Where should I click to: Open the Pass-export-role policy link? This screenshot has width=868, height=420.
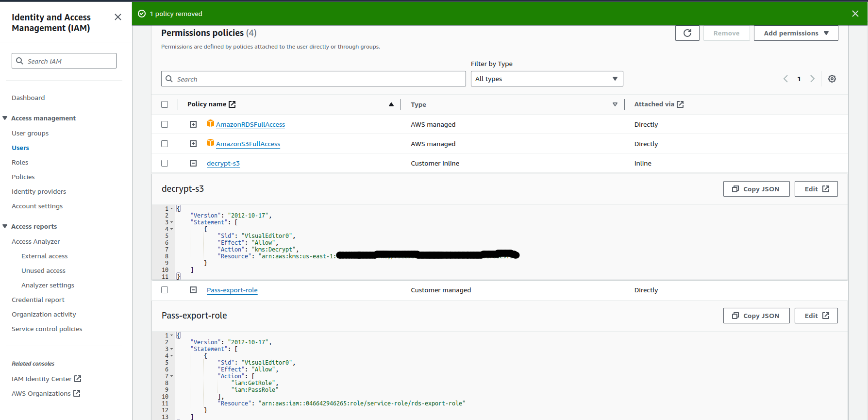click(x=232, y=290)
